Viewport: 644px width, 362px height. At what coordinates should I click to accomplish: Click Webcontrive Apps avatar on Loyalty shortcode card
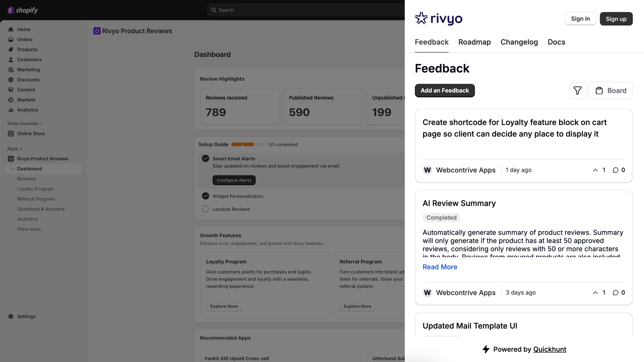click(x=427, y=170)
